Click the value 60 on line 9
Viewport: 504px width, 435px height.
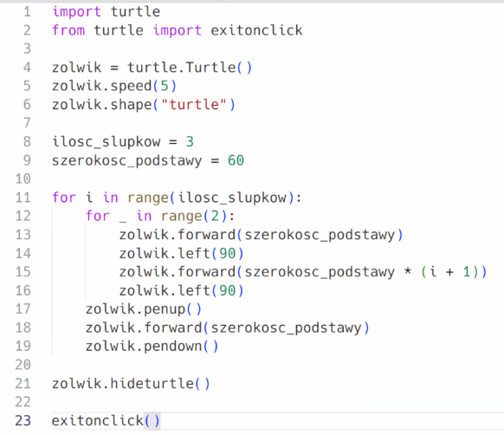236,160
